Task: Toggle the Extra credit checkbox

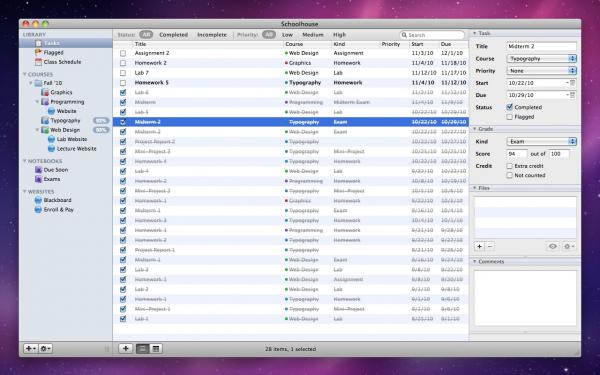Action: point(509,166)
